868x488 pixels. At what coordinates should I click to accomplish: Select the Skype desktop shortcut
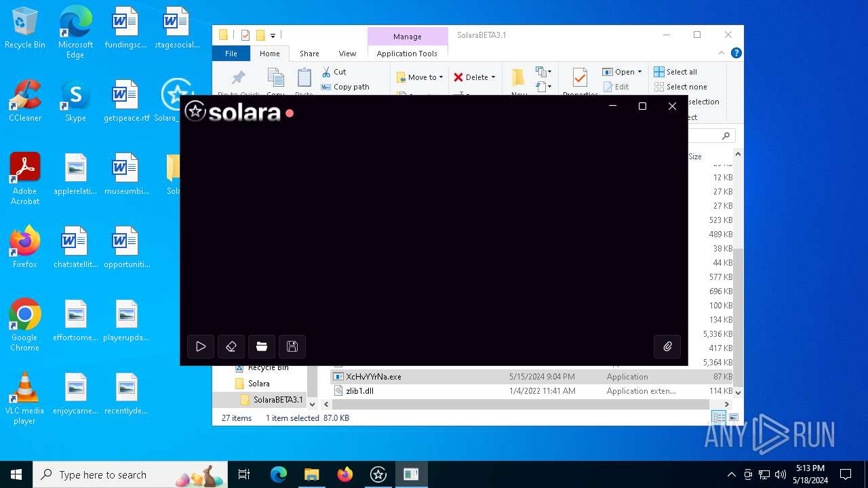click(x=75, y=101)
